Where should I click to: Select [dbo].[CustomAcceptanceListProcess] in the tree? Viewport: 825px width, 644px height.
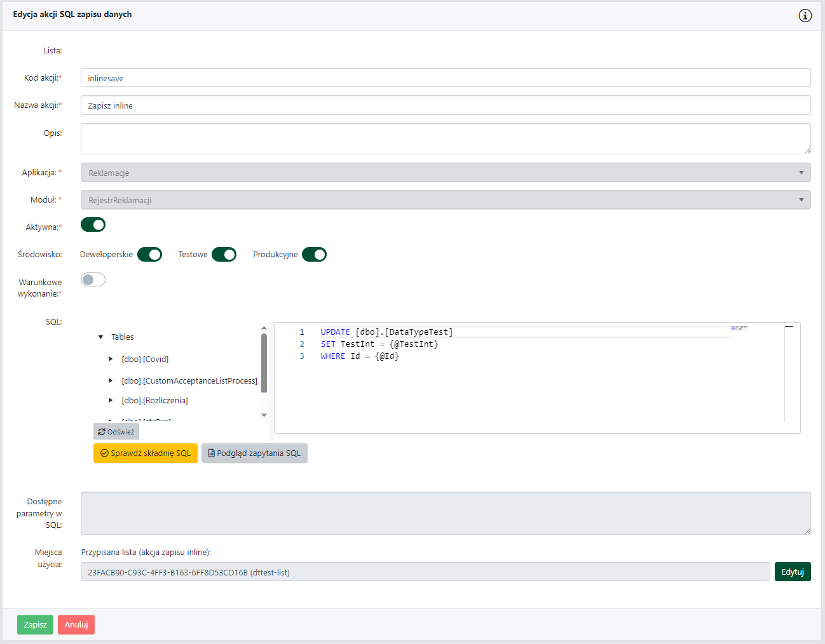189,381
